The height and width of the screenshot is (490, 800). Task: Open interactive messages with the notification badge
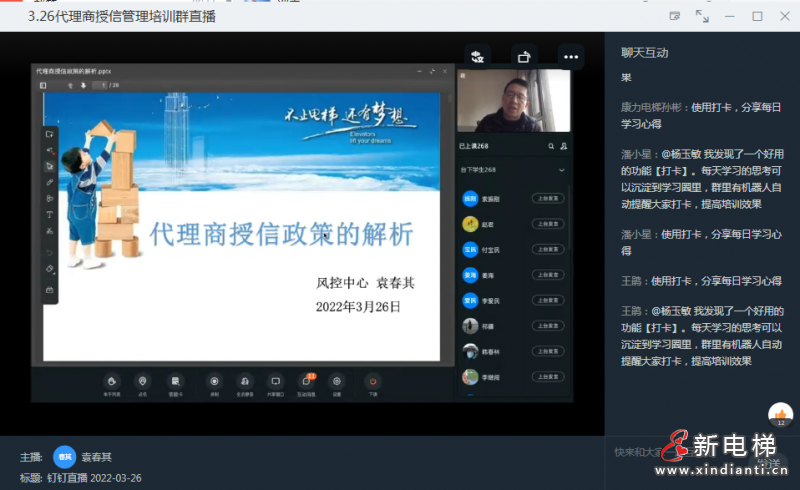(306, 381)
